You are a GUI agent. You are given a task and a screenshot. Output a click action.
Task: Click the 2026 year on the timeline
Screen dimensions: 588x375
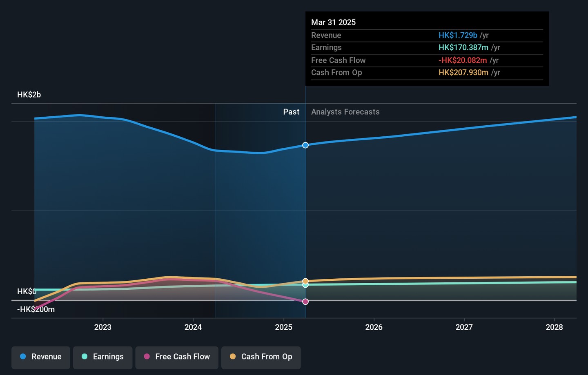point(374,327)
